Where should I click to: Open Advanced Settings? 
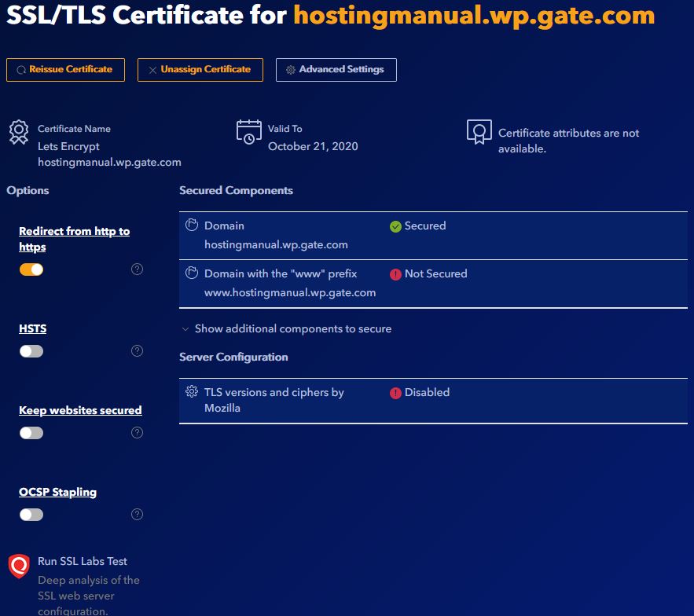[336, 69]
